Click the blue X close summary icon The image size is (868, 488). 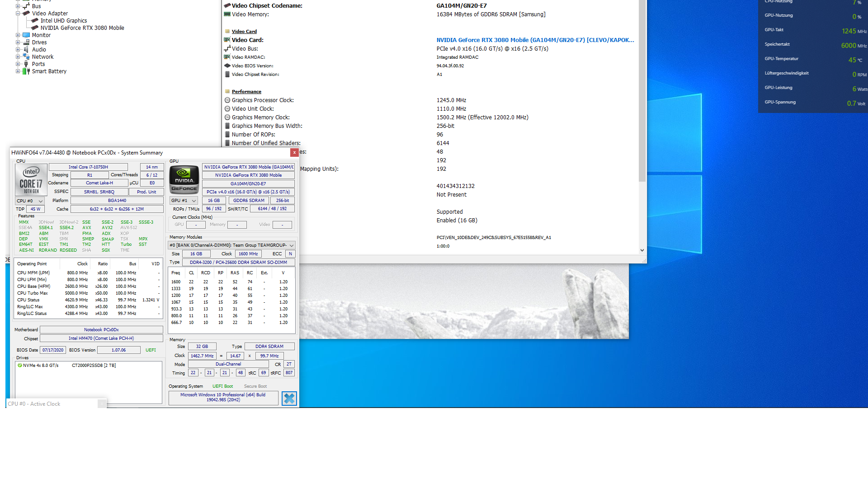[x=289, y=398]
